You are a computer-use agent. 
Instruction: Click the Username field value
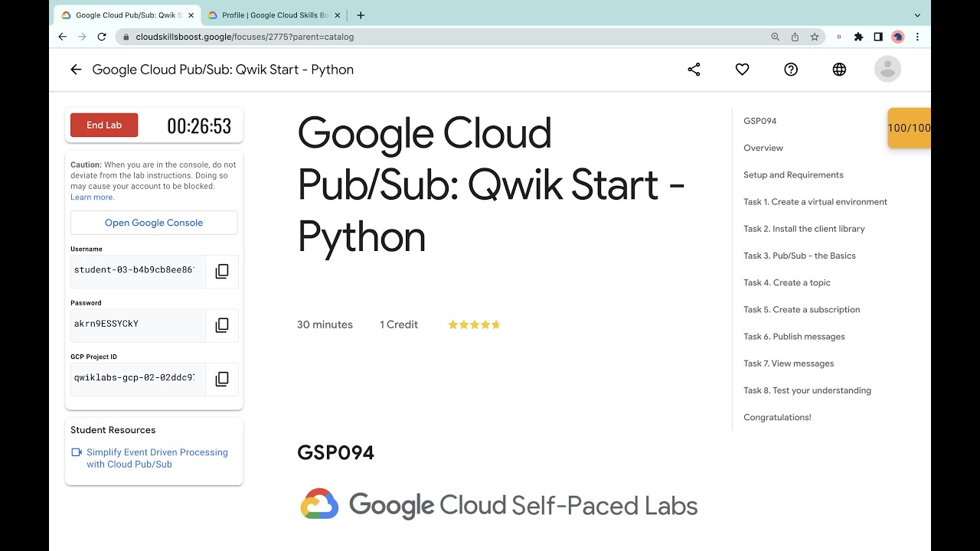[x=138, y=272]
